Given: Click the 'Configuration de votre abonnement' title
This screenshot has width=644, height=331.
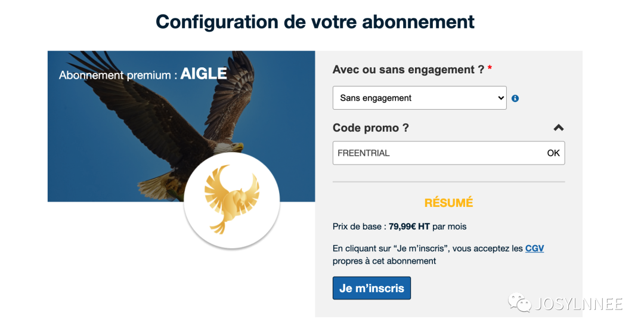Looking at the screenshot, I should coord(315,21).
